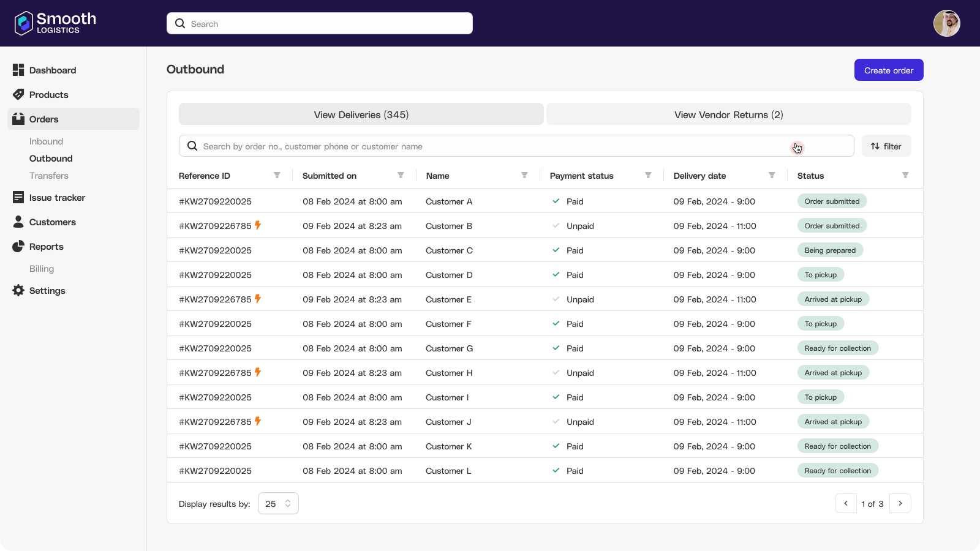Open the Dashboard via its grid icon

pos(18,70)
